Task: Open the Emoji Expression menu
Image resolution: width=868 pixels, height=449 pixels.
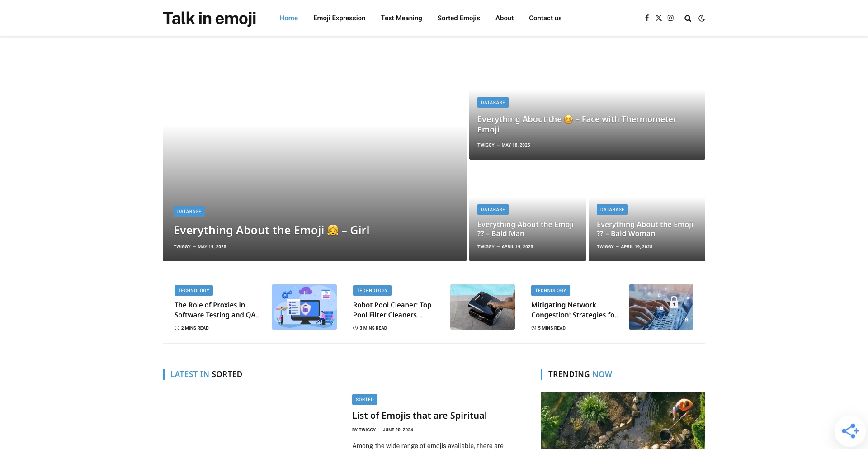Action: coord(339,18)
